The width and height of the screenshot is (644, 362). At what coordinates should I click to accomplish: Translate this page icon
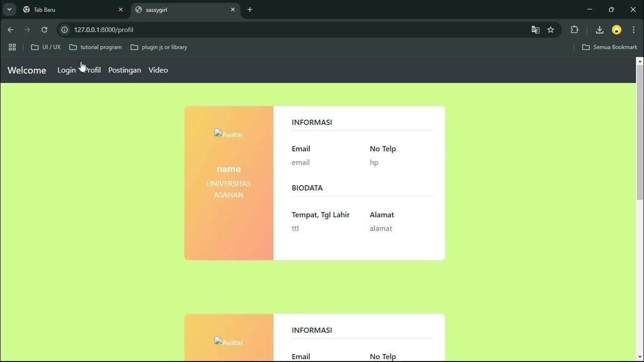click(535, 30)
